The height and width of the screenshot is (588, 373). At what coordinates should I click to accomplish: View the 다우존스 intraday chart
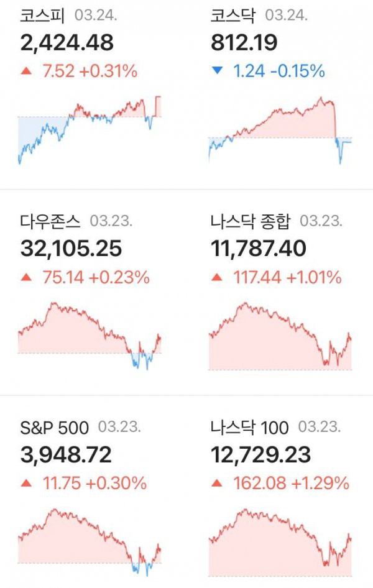point(90,336)
